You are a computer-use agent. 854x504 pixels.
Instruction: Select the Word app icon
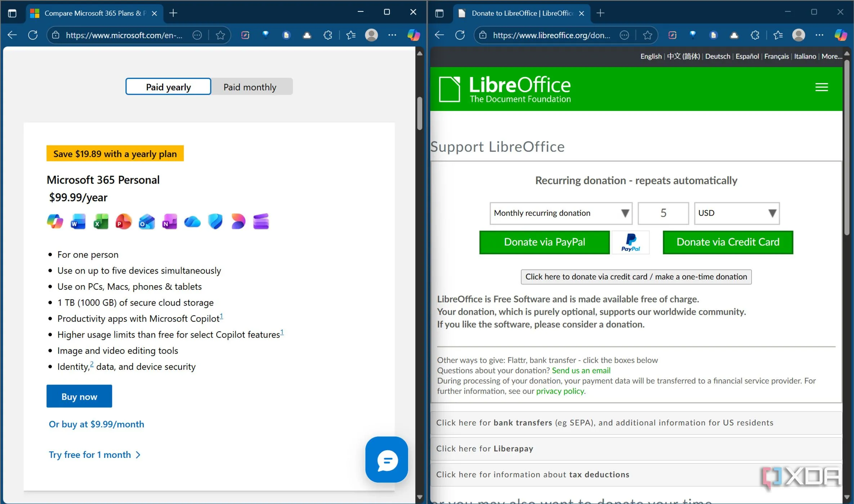(x=77, y=221)
